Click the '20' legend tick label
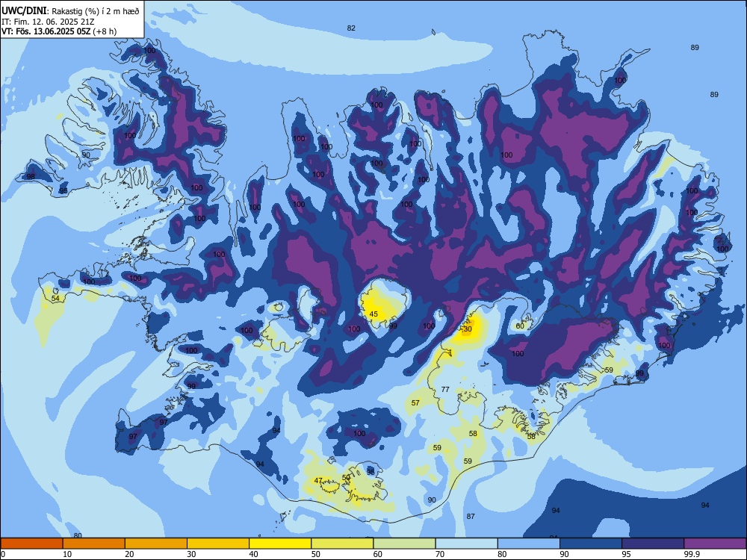This screenshot has height=560, width=747. [x=129, y=554]
